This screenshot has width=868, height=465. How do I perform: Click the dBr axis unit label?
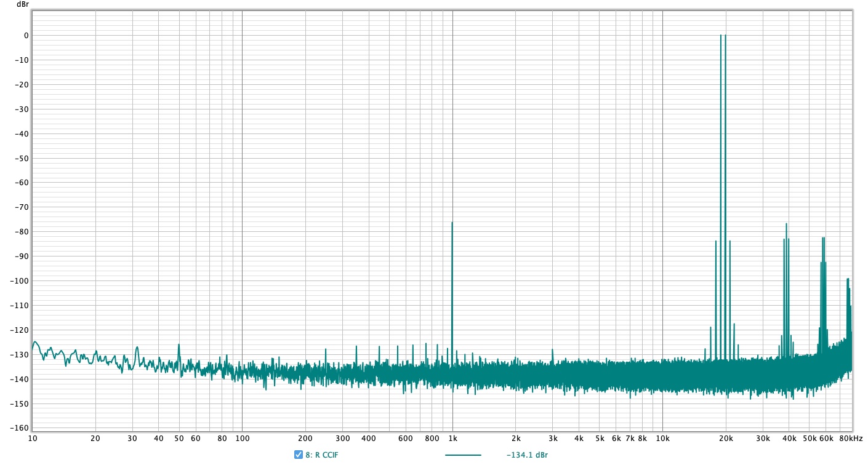click(x=22, y=4)
